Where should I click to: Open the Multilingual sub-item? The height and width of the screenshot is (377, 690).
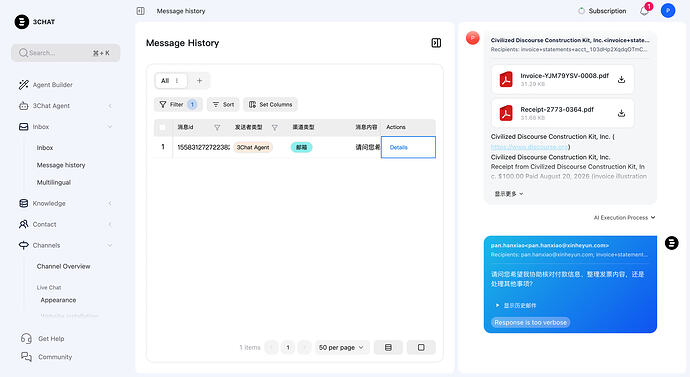(54, 182)
